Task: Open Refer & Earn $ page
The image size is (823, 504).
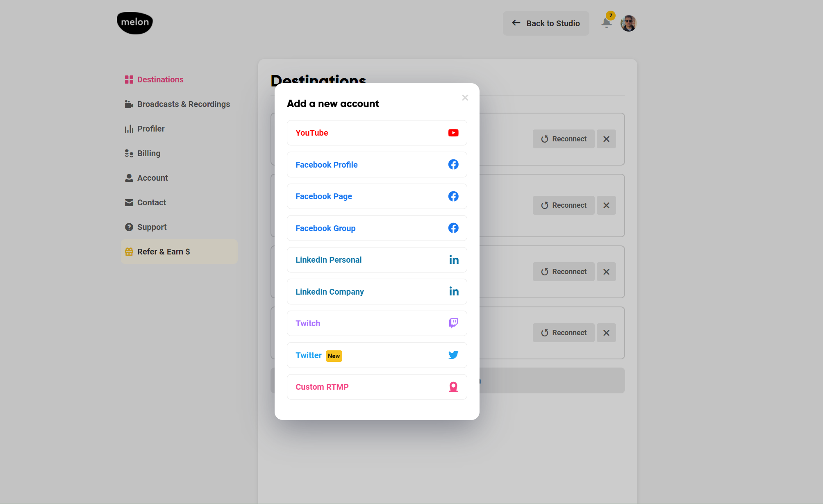Action: tap(179, 252)
